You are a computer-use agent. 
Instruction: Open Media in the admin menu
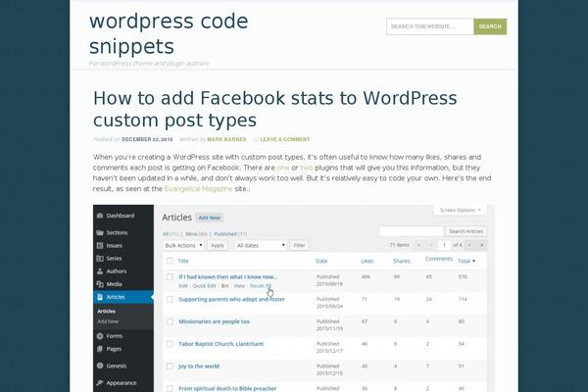[114, 284]
